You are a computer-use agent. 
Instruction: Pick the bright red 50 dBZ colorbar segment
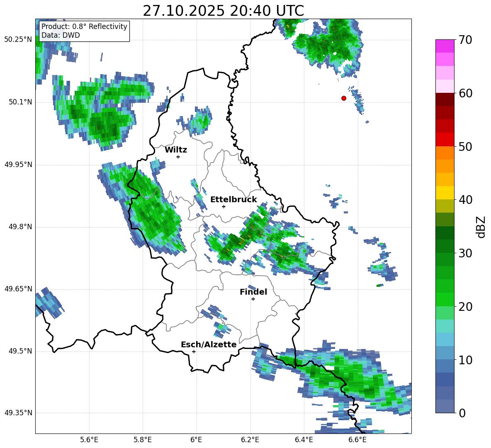point(445,140)
